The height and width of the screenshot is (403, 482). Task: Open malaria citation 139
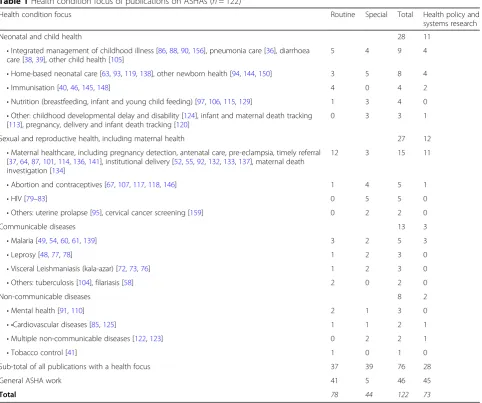click(90, 241)
